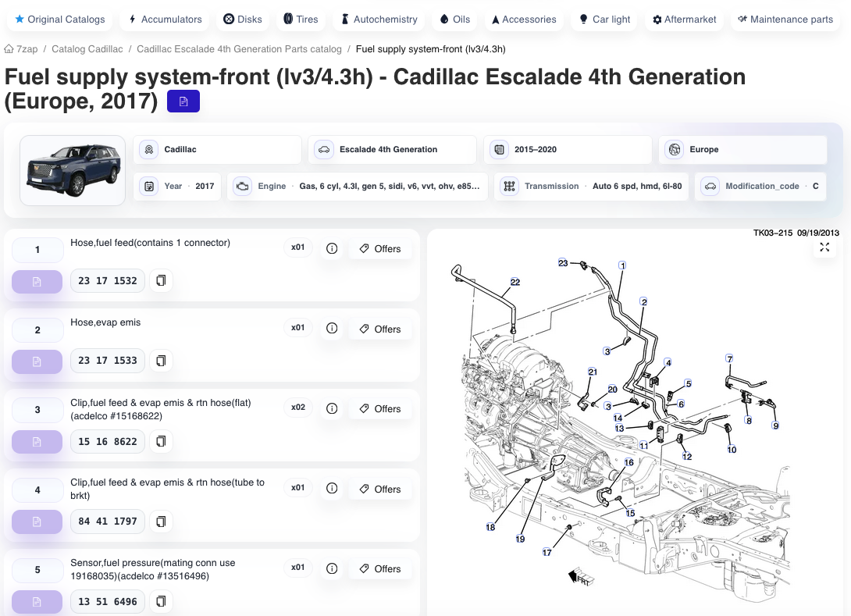851x616 pixels.
Task: Go to 7zap home breadcrumb icon
Action: tap(9, 49)
